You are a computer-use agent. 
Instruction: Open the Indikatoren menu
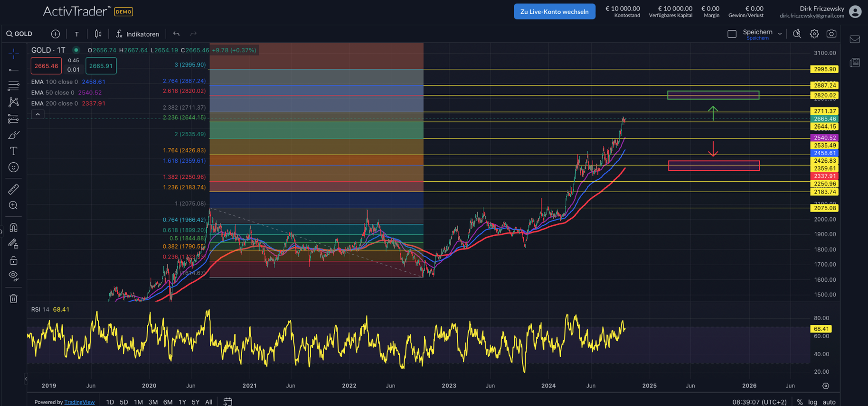[x=138, y=34]
